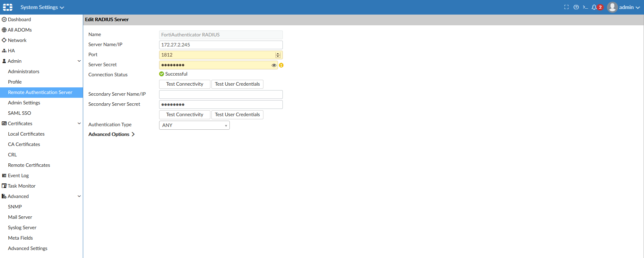Launch the CLI console icon
Image resolution: width=644 pixels, height=258 pixels.
[x=585, y=7]
